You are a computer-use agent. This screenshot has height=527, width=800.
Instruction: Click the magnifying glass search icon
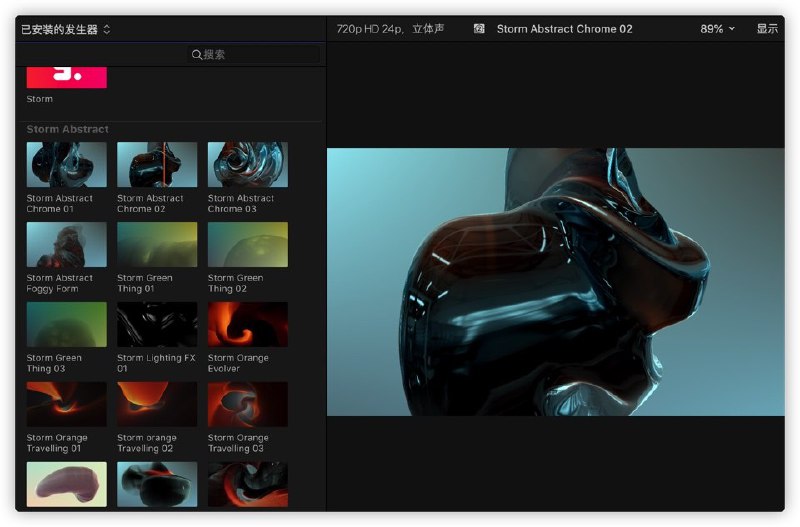point(196,55)
